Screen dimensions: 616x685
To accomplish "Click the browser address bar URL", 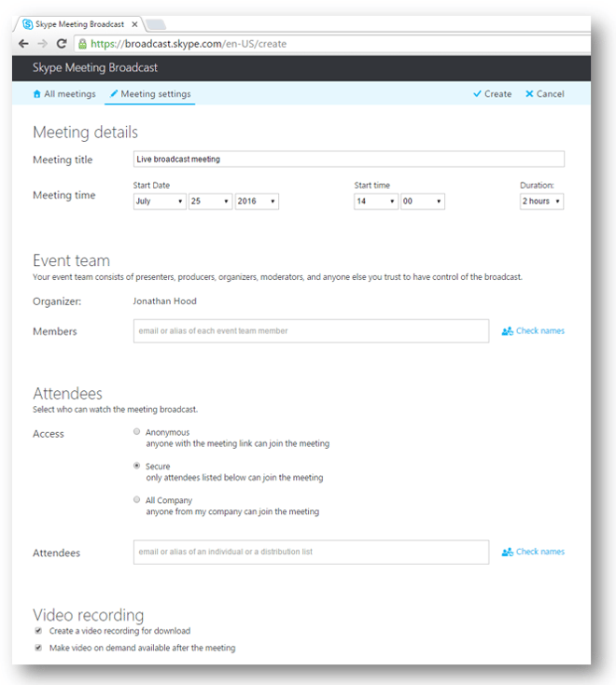I will [x=189, y=44].
